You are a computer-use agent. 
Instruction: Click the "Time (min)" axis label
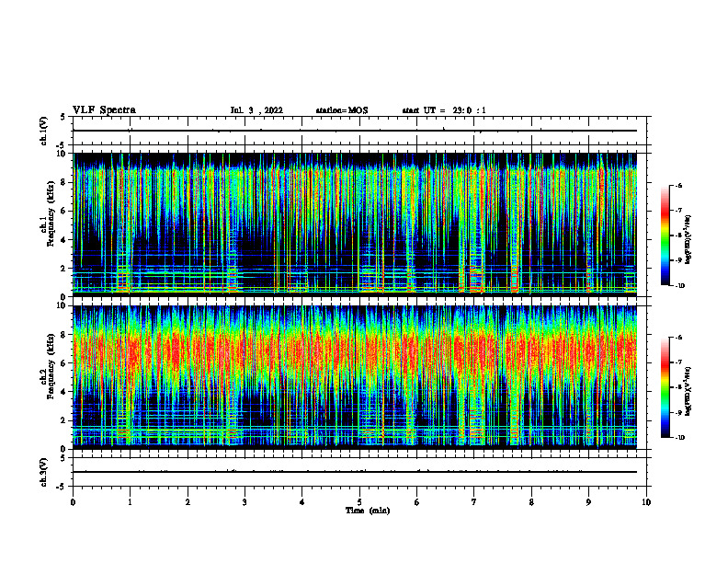(x=368, y=511)
